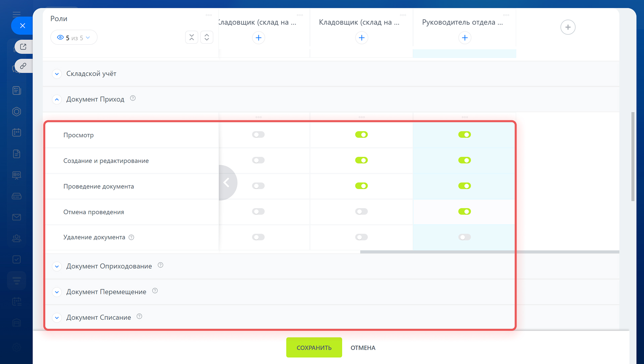Expand Документ Оприходование section
Viewport: 644px width, 364px height.
(57, 266)
